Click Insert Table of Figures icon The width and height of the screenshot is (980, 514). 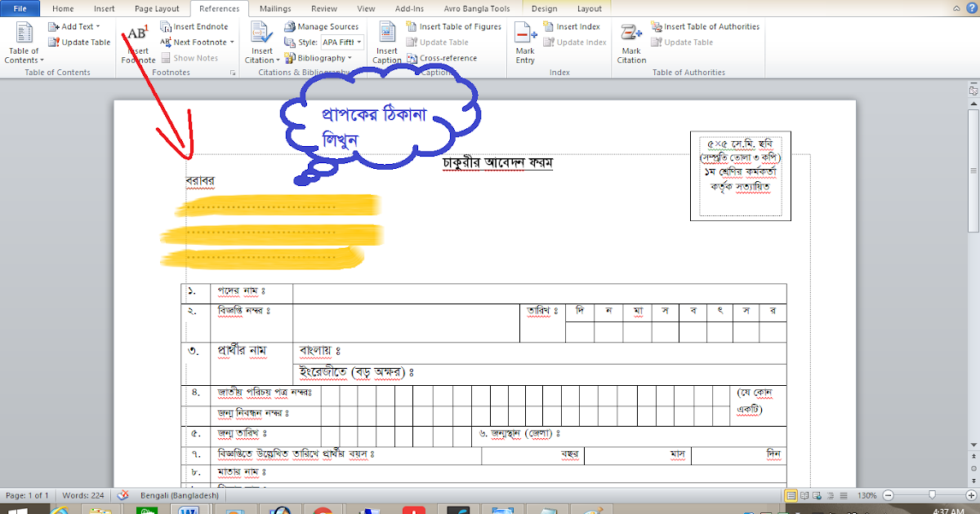pos(454,26)
